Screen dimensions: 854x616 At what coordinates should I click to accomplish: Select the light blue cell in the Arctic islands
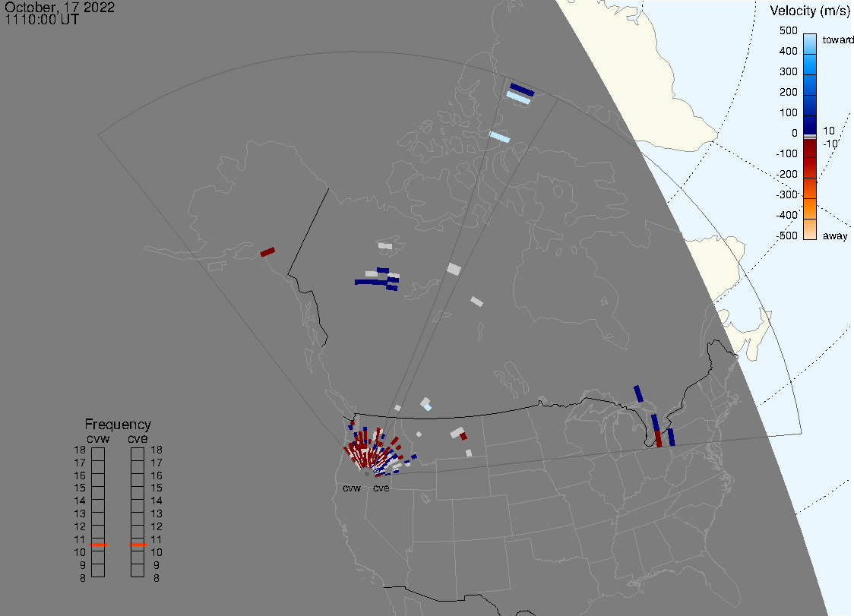(499, 137)
